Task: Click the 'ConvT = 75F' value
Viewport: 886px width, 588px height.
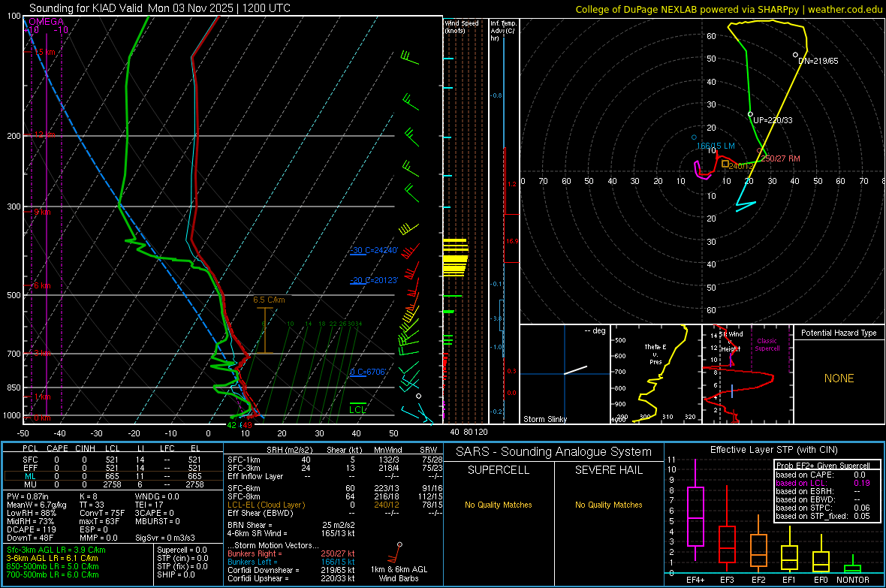Action: [101, 513]
